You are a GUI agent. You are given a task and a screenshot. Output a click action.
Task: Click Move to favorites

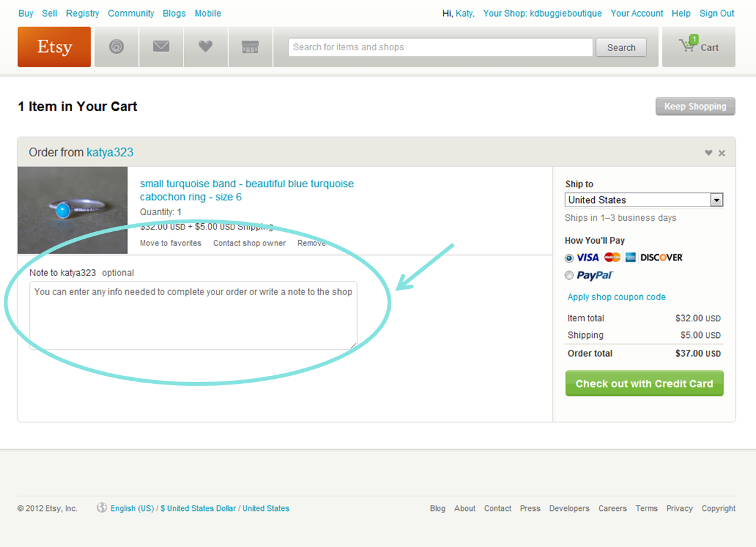[x=171, y=243]
